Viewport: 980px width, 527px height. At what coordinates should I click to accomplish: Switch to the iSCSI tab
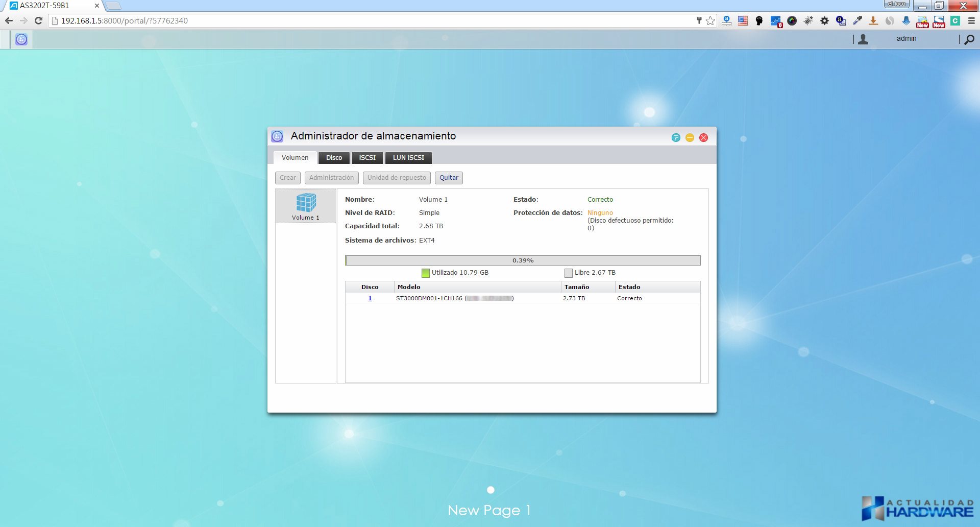[x=367, y=158]
